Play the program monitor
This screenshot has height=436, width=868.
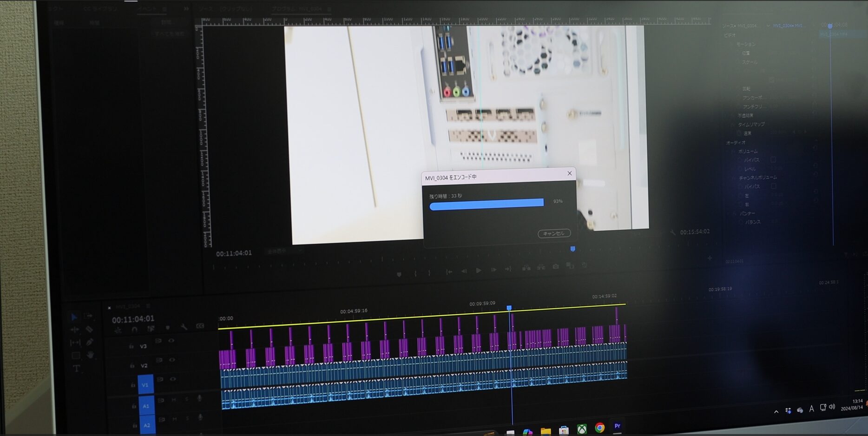click(479, 270)
